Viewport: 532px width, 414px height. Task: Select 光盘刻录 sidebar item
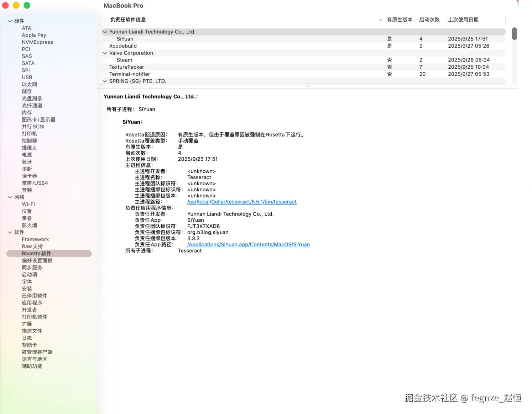click(32, 99)
